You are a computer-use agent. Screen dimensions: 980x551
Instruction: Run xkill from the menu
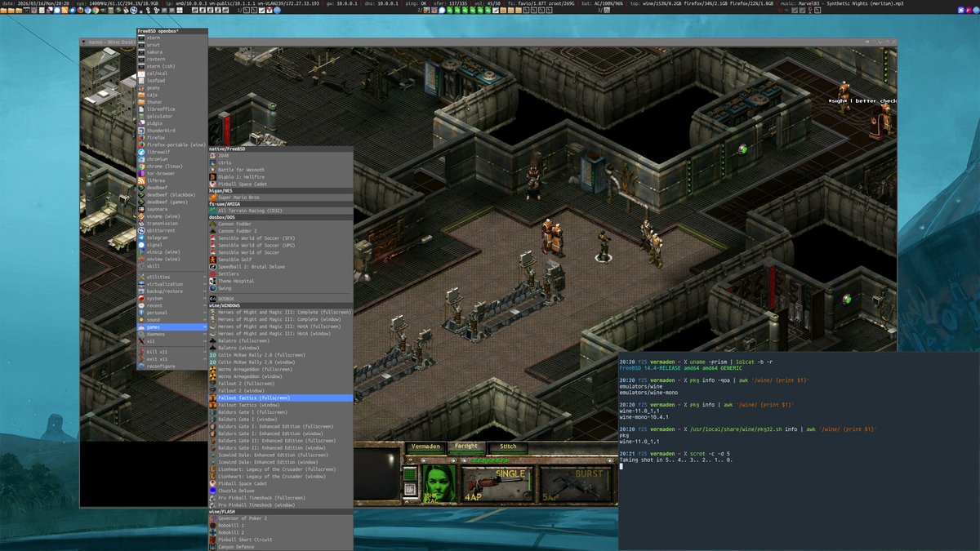pos(172,265)
